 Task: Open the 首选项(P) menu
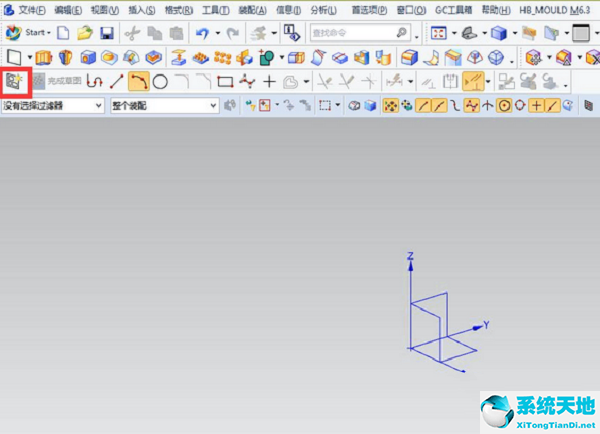(370, 10)
